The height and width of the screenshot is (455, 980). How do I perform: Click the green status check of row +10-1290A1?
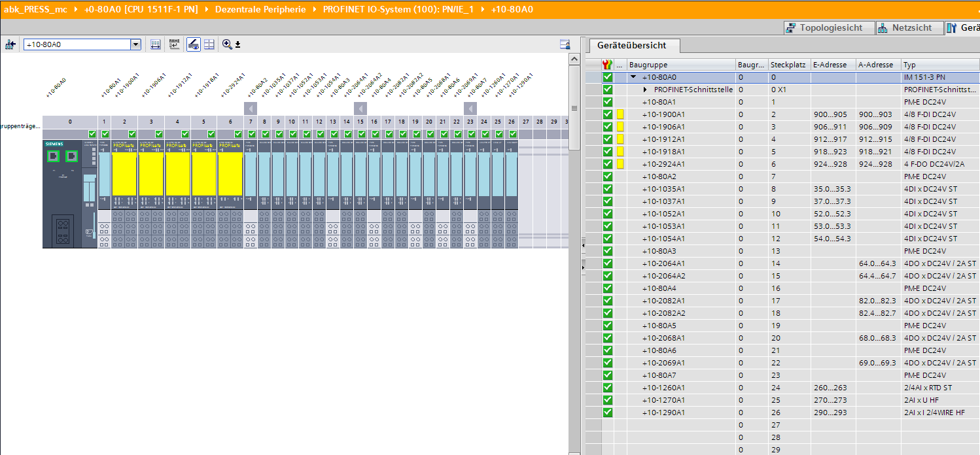pyautogui.click(x=608, y=413)
